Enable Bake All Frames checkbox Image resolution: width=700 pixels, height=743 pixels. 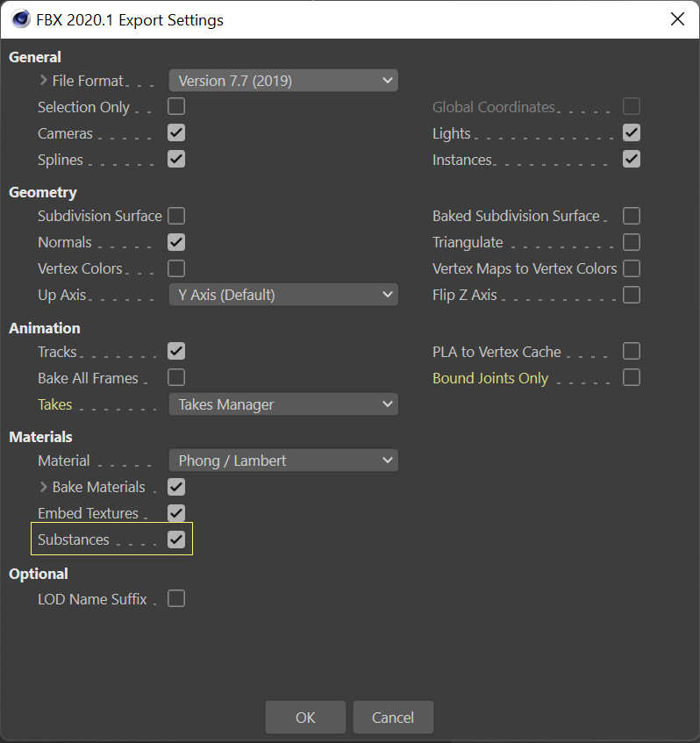click(176, 378)
